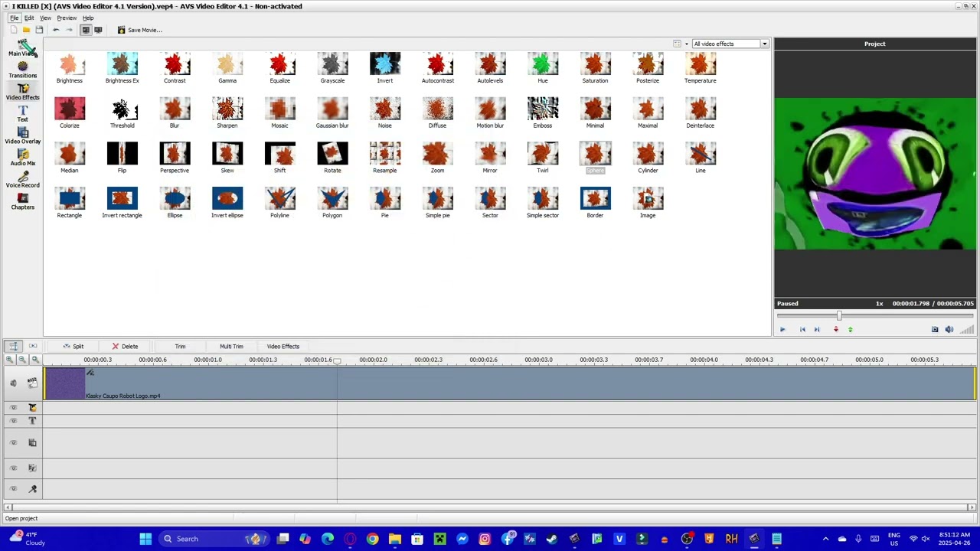Click the Split button
Image resolution: width=980 pixels, height=551 pixels.
[x=73, y=346]
